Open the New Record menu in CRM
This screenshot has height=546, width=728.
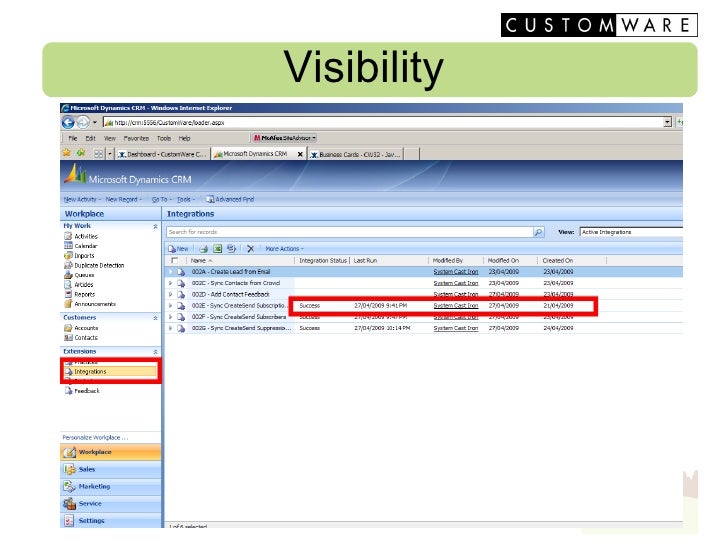(124, 199)
